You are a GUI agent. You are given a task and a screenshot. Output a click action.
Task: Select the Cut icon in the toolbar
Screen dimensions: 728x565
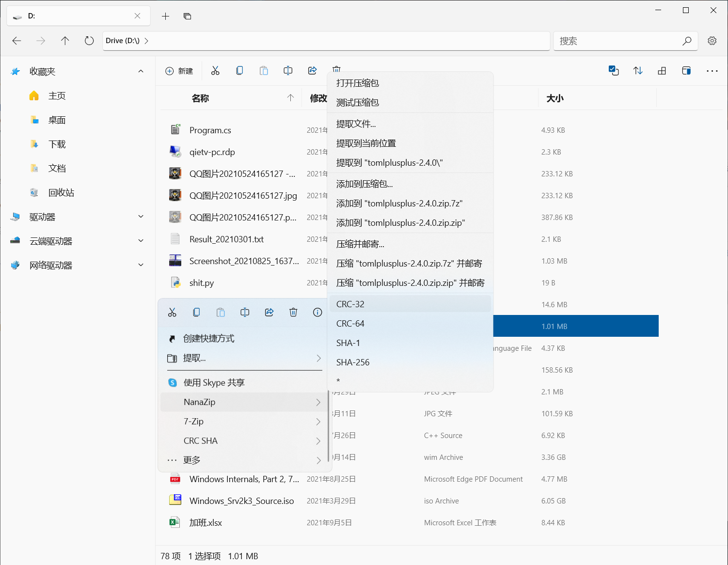click(215, 70)
